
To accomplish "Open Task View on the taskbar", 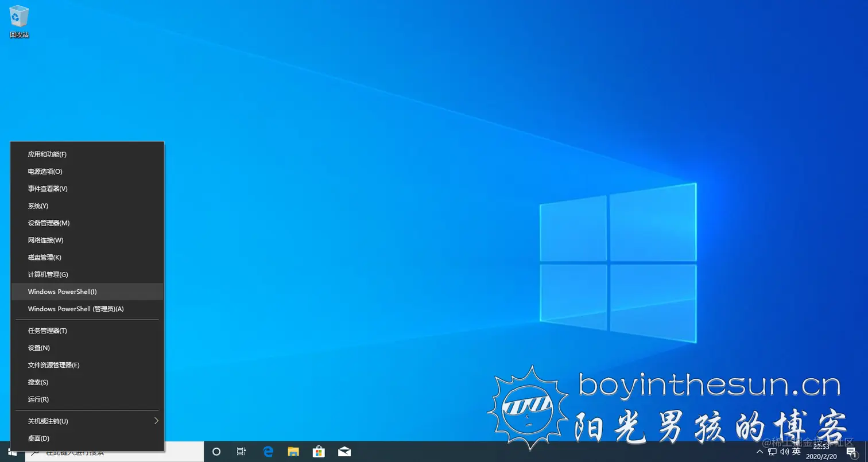I will pyautogui.click(x=241, y=452).
